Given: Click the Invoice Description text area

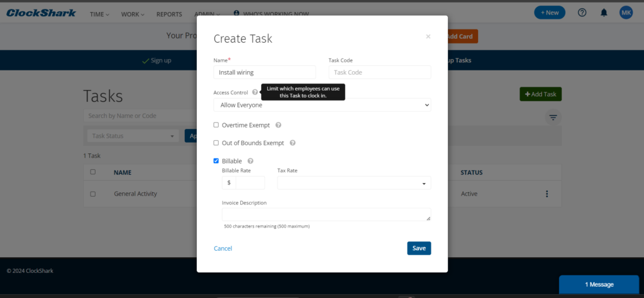Looking at the screenshot, I should pyautogui.click(x=326, y=214).
